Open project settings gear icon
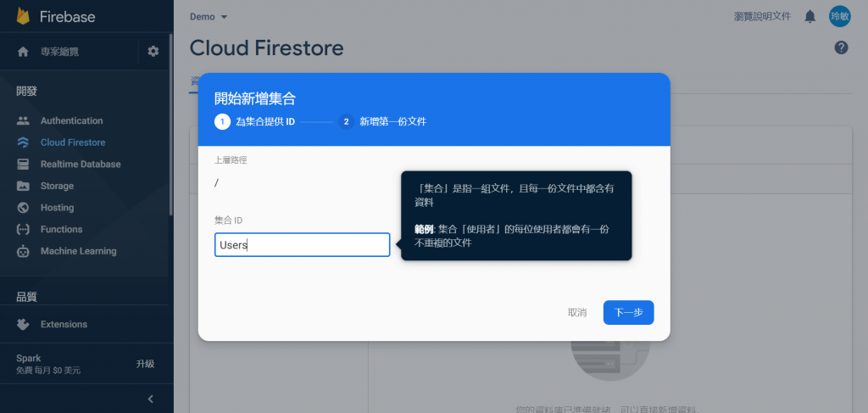Viewport: 868px width, 413px height. [x=153, y=52]
